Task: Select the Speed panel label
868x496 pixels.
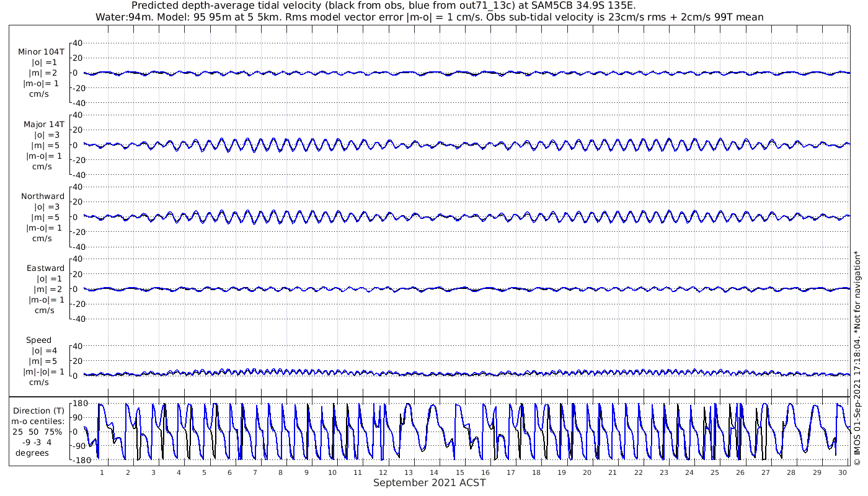Action: [x=38, y=340]
